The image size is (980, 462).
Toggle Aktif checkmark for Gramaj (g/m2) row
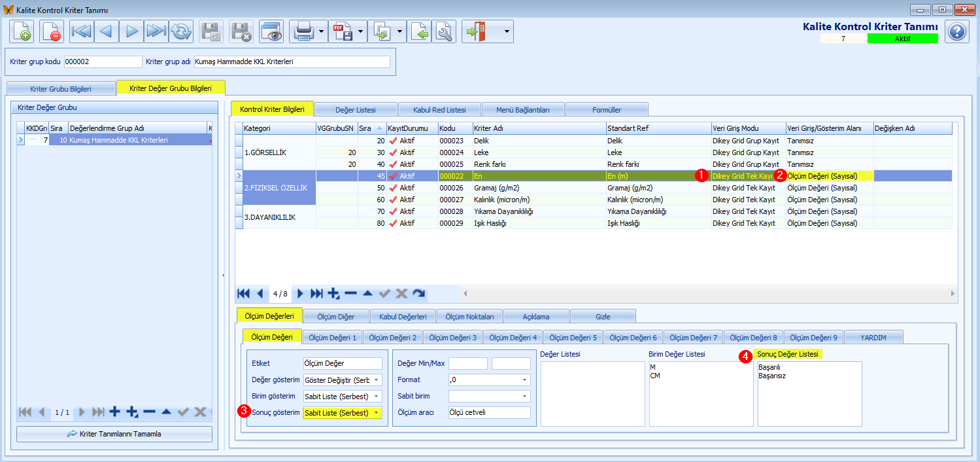coord(393,188)
